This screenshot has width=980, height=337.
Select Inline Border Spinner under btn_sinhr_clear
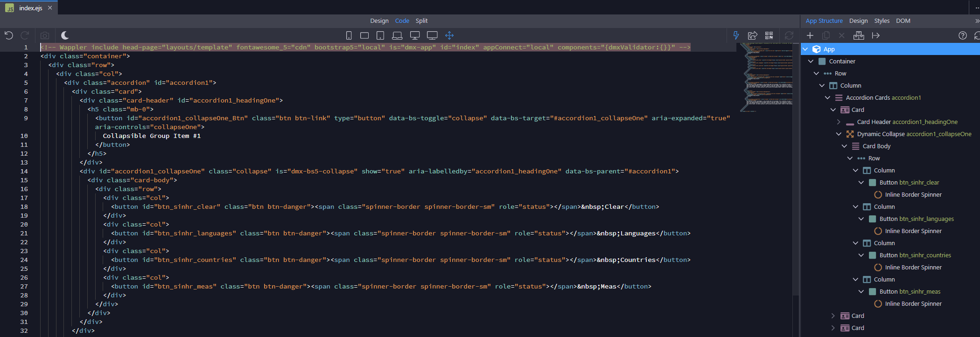pyautogui.click(x=913, y=195)
